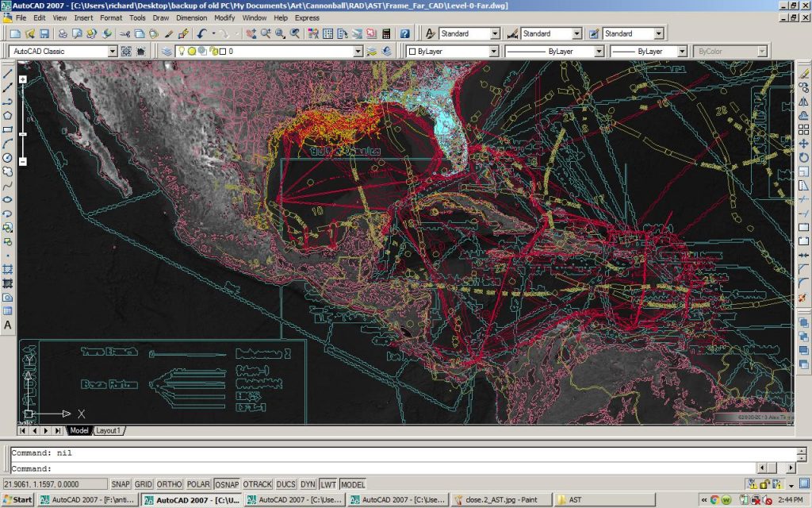Expand the ByLayer color control dropdown
This screenshot has width=812, height=508.
pos(492,52)
